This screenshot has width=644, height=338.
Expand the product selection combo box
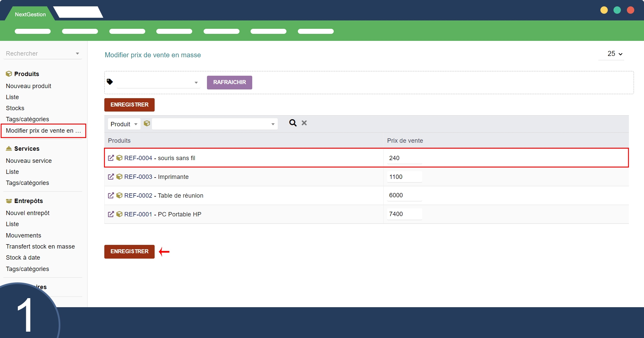tap(273, 124)
